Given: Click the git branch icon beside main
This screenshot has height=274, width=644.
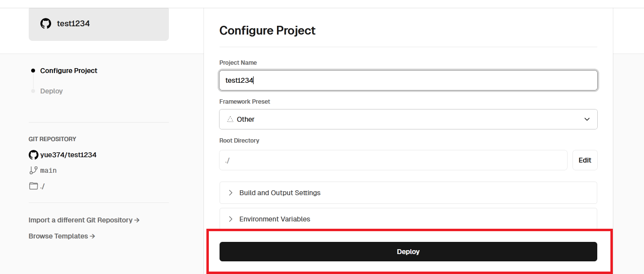Looking at the screenshot, I should [x=33, y=170].
